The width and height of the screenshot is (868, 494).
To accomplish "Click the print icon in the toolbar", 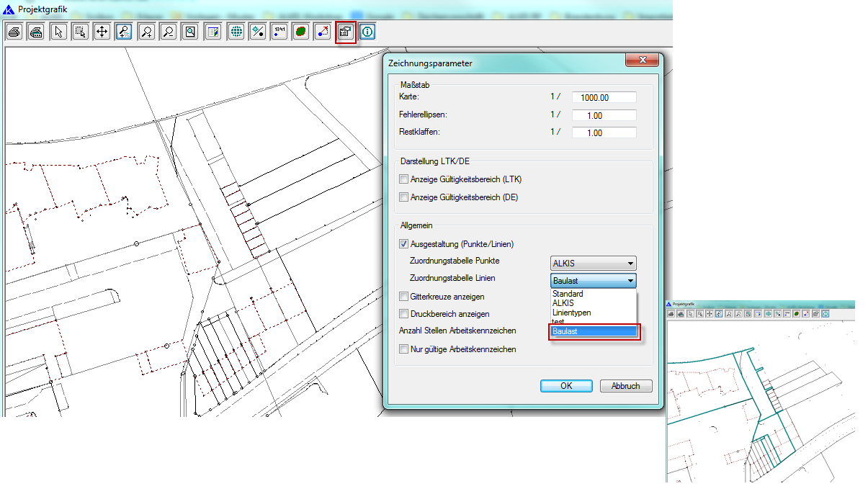I will pos(14,32).
